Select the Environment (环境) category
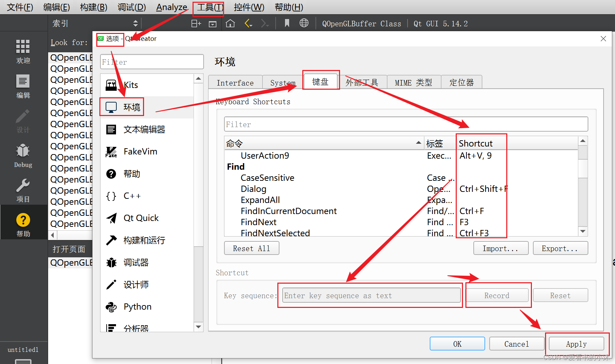This screenshot has width=615, height=364. tap(147, 107)
